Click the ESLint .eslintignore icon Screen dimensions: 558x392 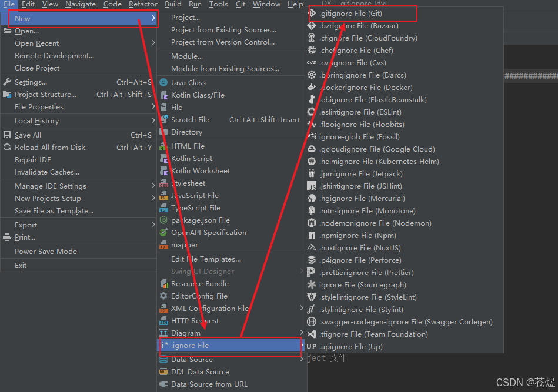(x=312, y=112)
